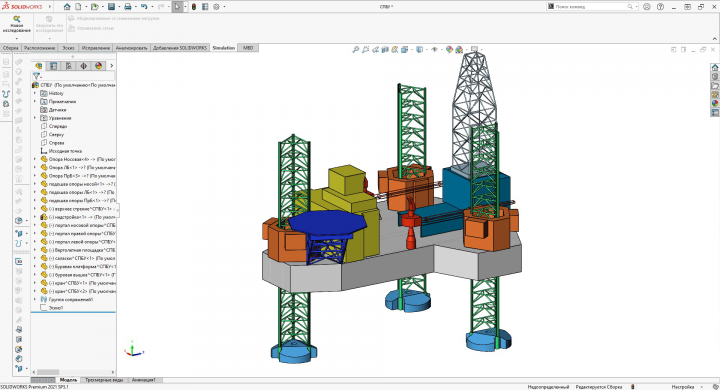
Task: Open the user account smiley icon
Action: click(647, 6)
